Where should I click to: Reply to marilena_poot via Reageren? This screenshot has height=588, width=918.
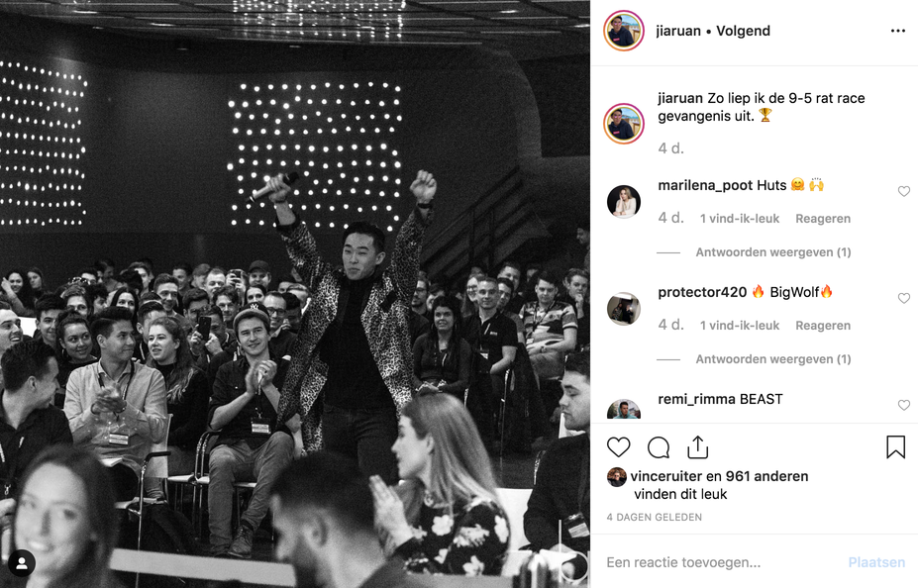pyautogui.click(x=823, y=218)
